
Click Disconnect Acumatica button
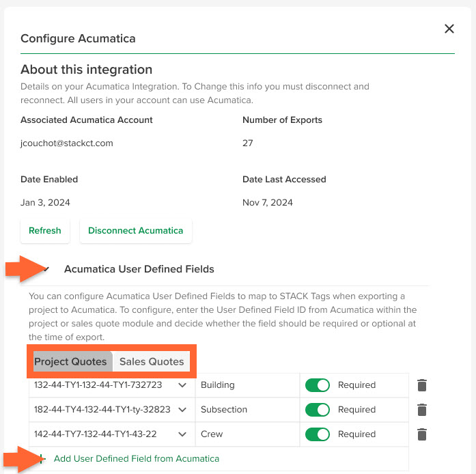click(x=135, y=230)
